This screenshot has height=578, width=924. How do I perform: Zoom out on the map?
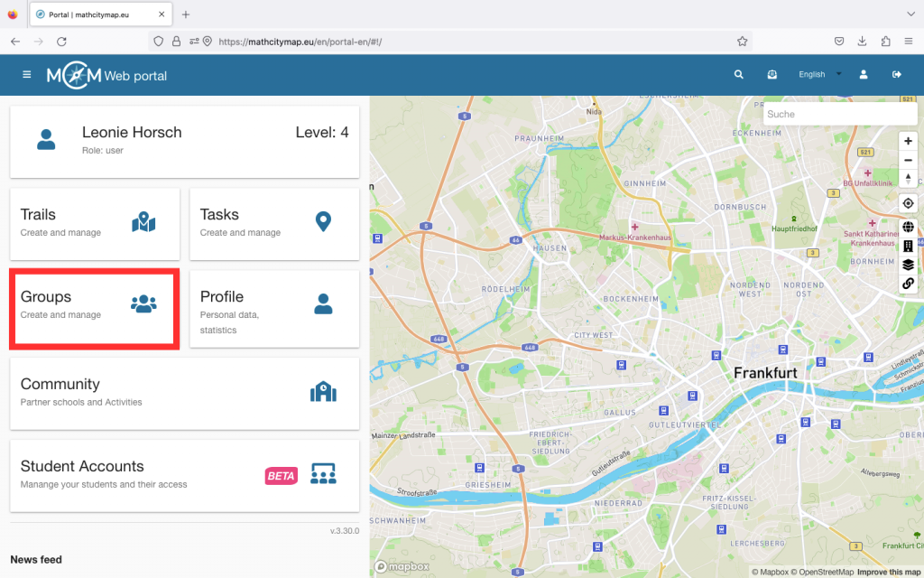click(x=908, y=160)
